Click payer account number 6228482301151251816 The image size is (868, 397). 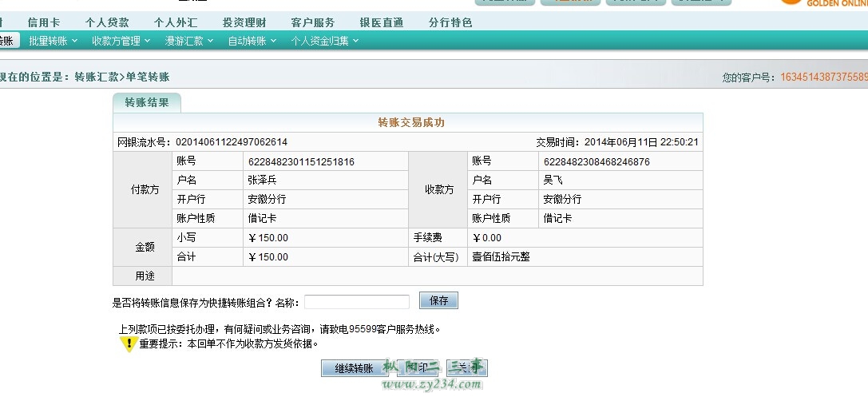pos(301,161)
